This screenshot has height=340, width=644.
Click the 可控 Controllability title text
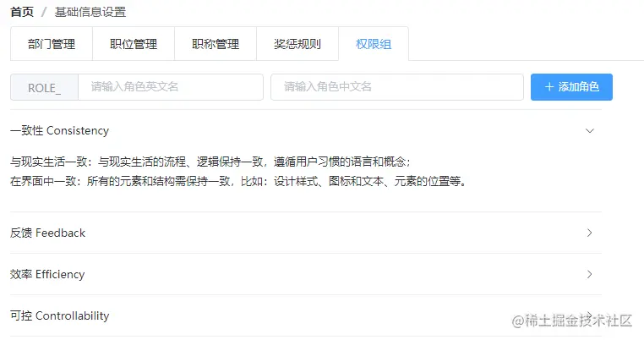(59, 315)
